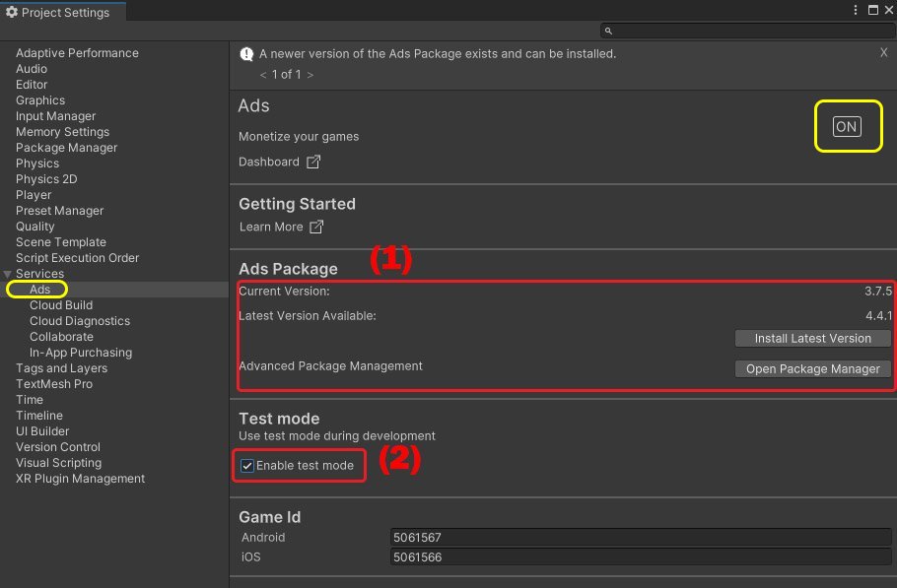This screenshot has width=897, height=588.
Task: Click the search magnifier icon
Action: pyautogui.click(x=608, y=31)
